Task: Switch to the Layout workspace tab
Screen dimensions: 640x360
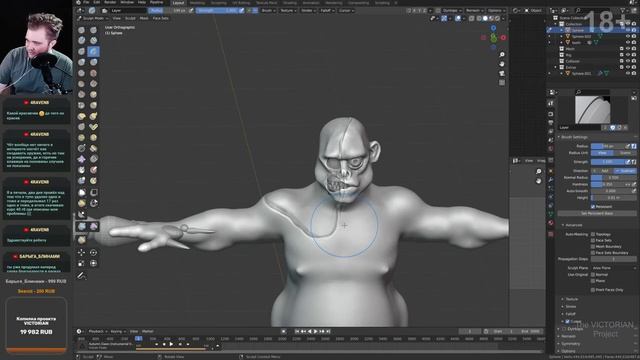Action: coord(178,2)
